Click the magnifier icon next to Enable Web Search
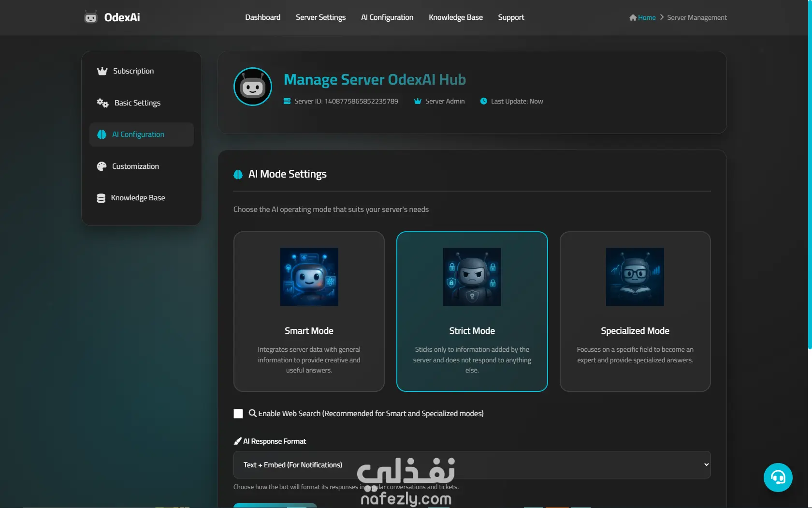812x508 pixels. click(252, 413)
